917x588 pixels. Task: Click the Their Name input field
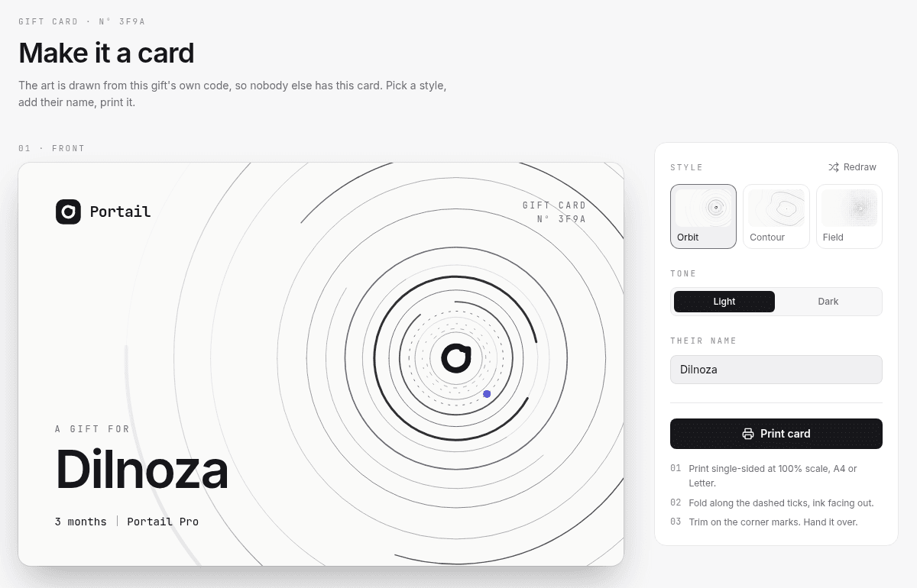point(776,370)
